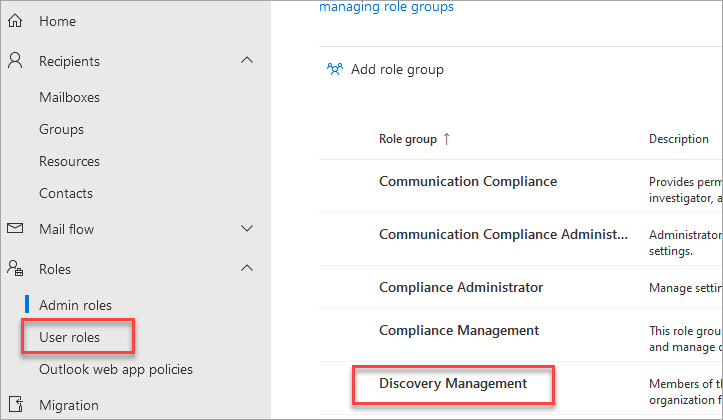The width and height of the screenshot is (723, 420).
Task: Collapse the Roles section chevron
Action: [248, 269]
